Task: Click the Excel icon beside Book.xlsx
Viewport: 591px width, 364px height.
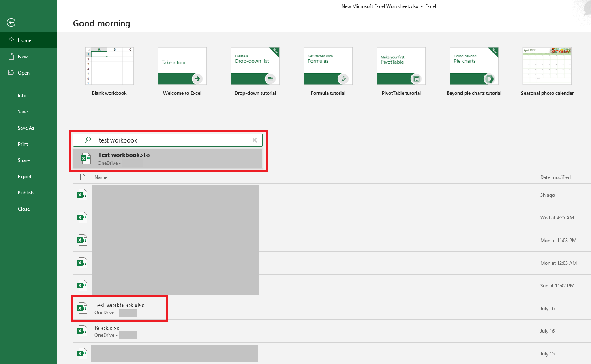Action: (x=82, y=331)
